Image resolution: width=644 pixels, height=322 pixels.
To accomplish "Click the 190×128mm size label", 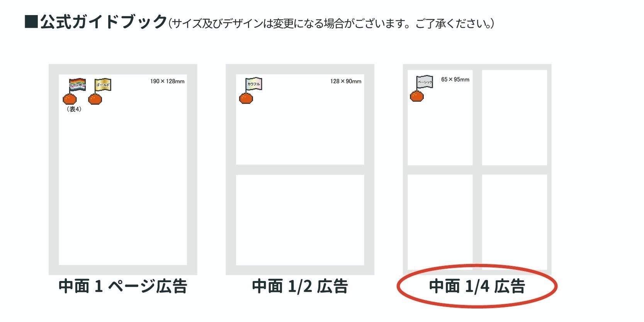I will click(x=167, y=81).
